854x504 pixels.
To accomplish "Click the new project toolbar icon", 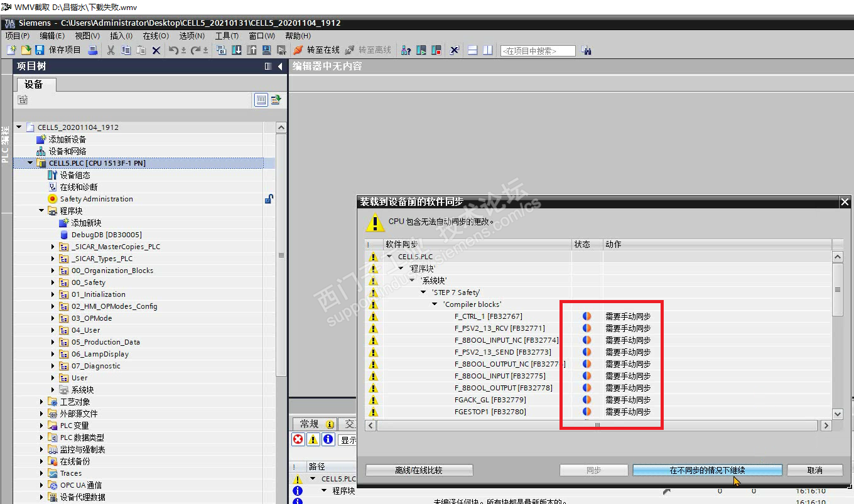I will pos(11,50).
